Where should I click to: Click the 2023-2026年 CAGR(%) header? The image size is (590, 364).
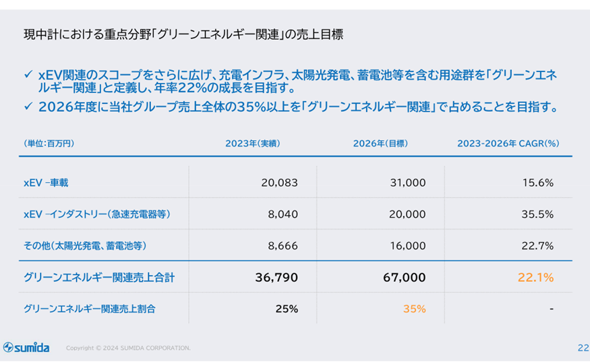click(x=508, y=144)
